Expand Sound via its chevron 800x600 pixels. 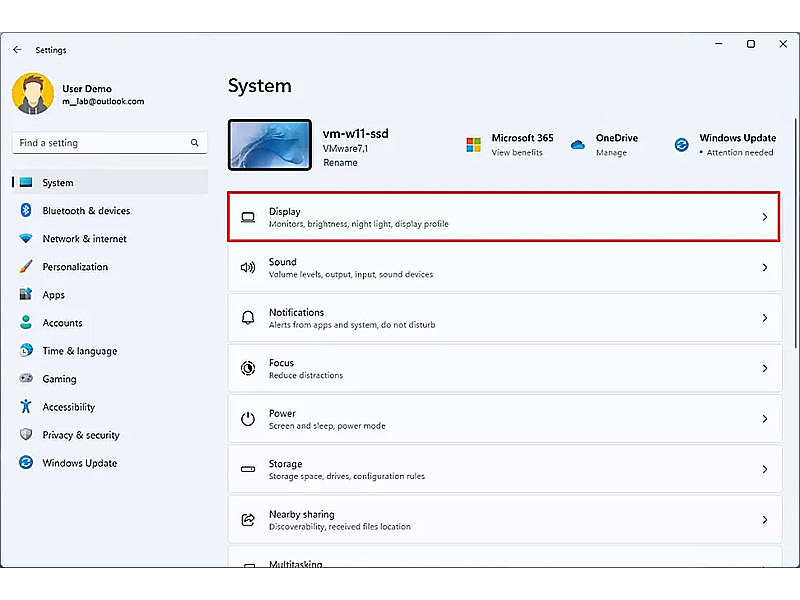764,267
